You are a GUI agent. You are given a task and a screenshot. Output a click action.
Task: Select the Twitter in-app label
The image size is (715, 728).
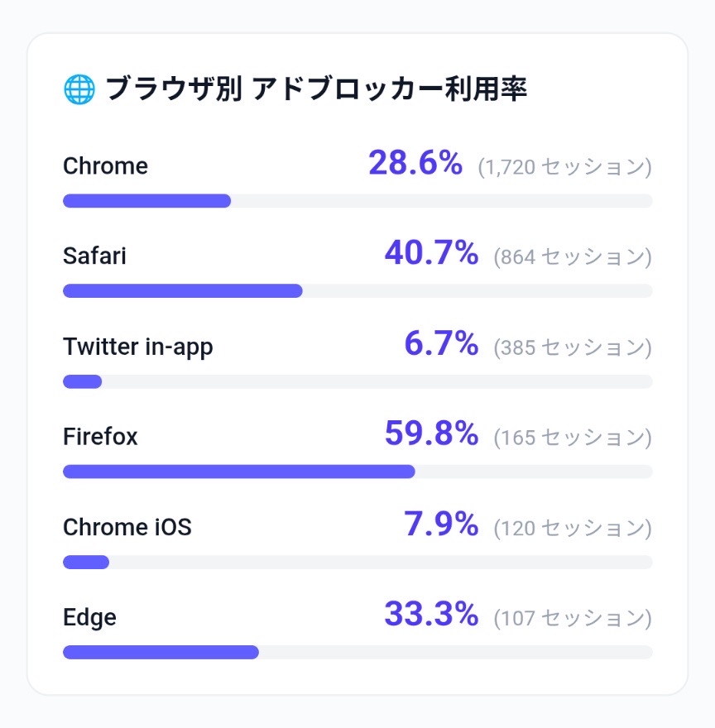[x=137, y=347]
